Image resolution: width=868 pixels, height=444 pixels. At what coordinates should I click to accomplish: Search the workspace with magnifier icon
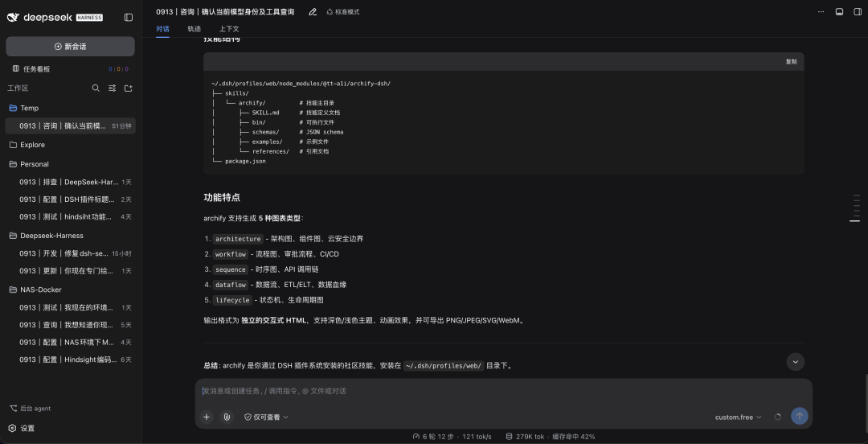click(x=96, y=88)
